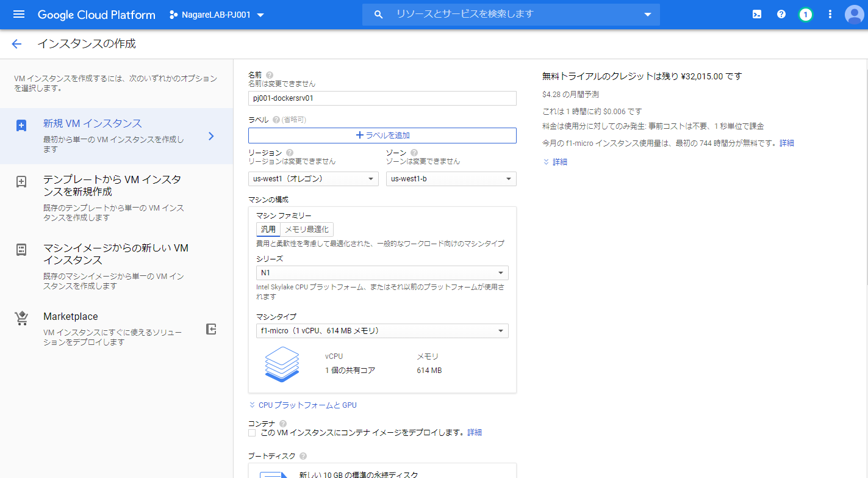Click the template VM instance icon
Screen dimensions: 868x478
pyautogui.click(x=21, y=181)
